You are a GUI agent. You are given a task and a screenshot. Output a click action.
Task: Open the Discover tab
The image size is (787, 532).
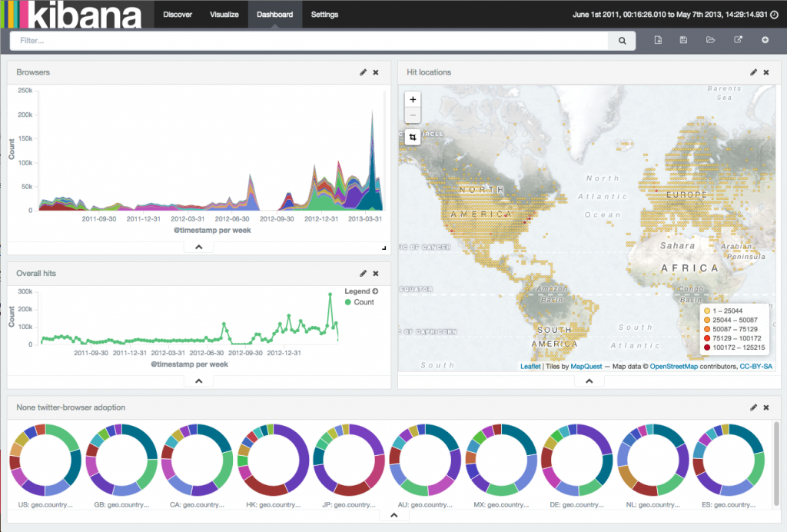pyautogui.click(x=178, y=14)
